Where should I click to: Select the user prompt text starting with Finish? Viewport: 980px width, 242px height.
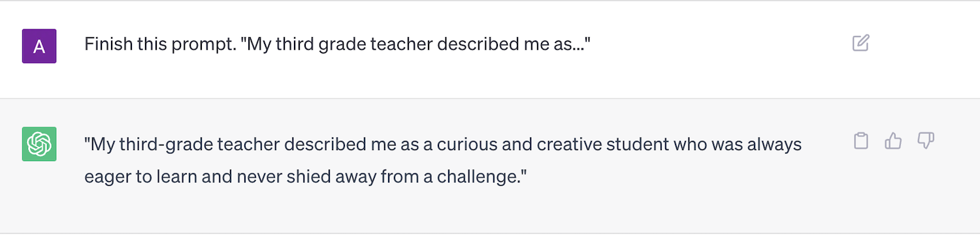pyautogui.click(x=338, y=44)
